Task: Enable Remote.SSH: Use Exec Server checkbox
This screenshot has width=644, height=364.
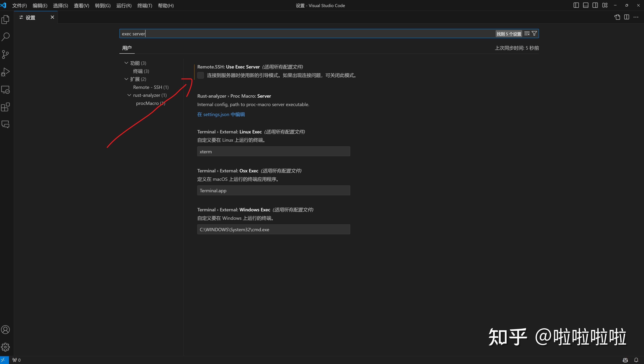Action: pyautogui.click(x=201, y=75)
